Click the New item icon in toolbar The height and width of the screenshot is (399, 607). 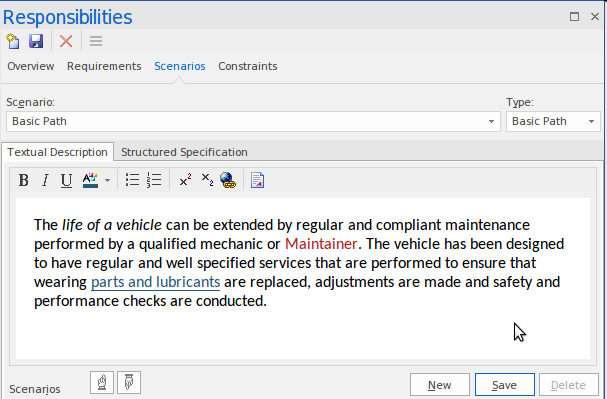coord(13,41)
